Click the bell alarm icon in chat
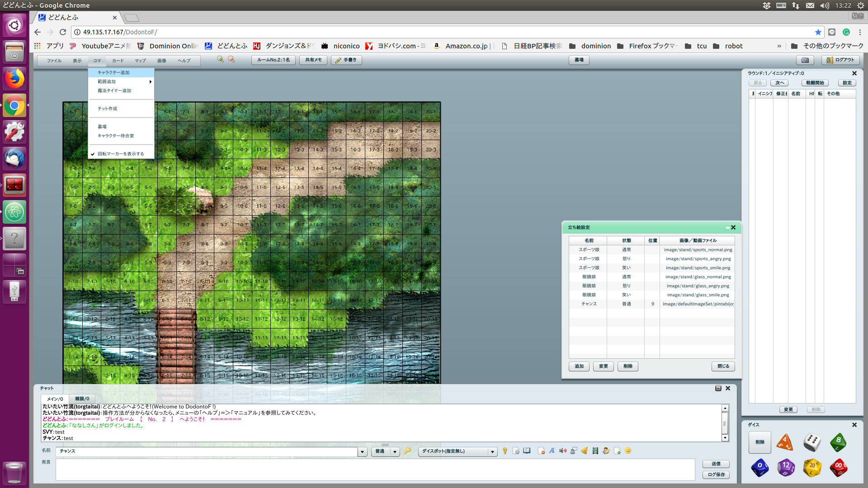Viewport: 868px width, 488px height. click(x=585, y=451)
